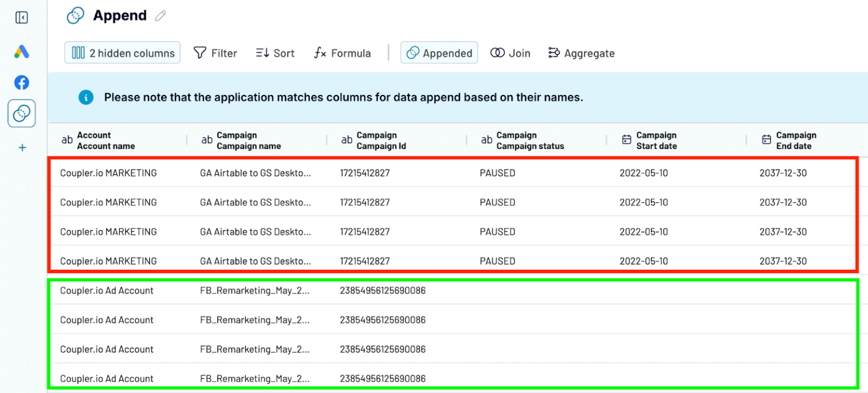Collapse the left sidebar panel
The image size is (868, 393).
[21, 18]
